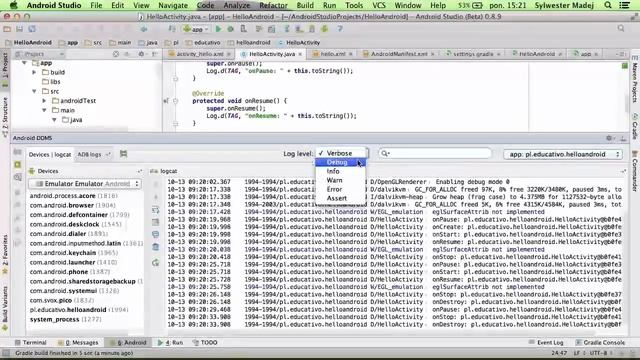Click the green icon in the DDMS left strip
640x360 pixels.
click(18, 164)
